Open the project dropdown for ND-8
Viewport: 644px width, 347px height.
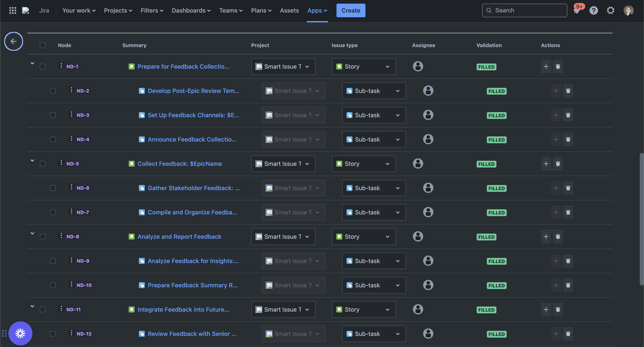coord(283,236)
